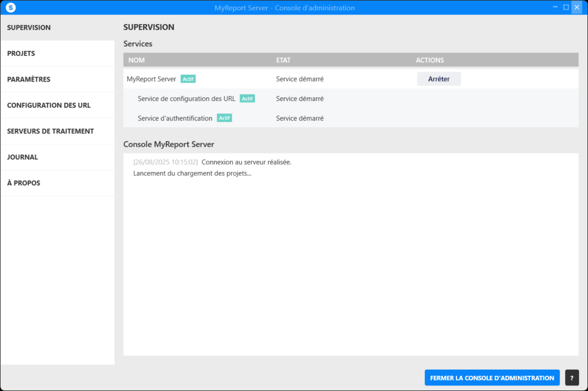Open the À propos page

pos(23,183)
